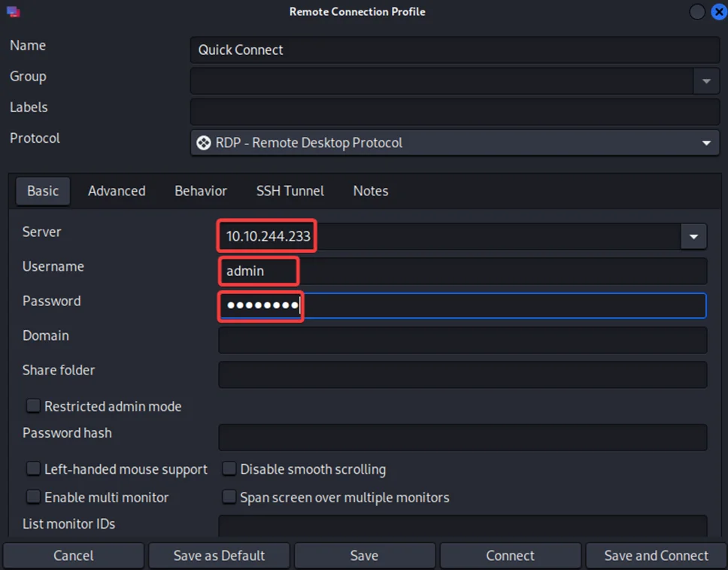Viewport: 728px width, 570px height.
Task: Expand the Group dropdown arrow
Action: click(706, 80)
